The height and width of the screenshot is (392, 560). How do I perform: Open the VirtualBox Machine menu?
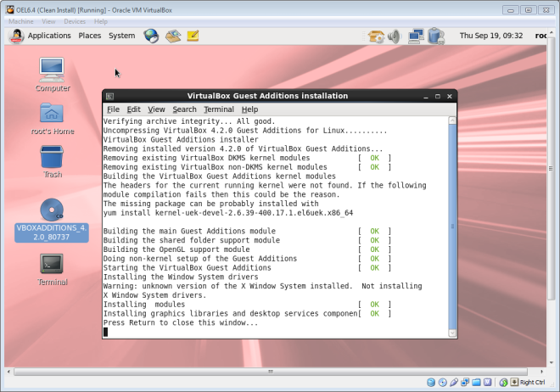21,21
